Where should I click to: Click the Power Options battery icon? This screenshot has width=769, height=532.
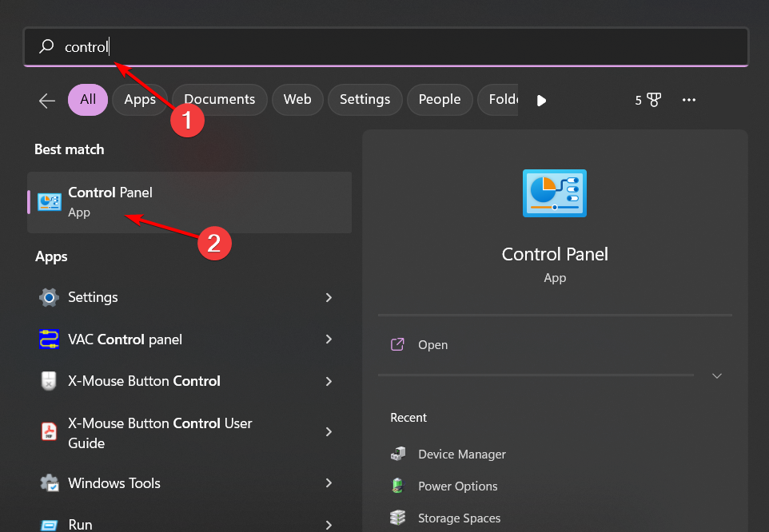[398, 486]
